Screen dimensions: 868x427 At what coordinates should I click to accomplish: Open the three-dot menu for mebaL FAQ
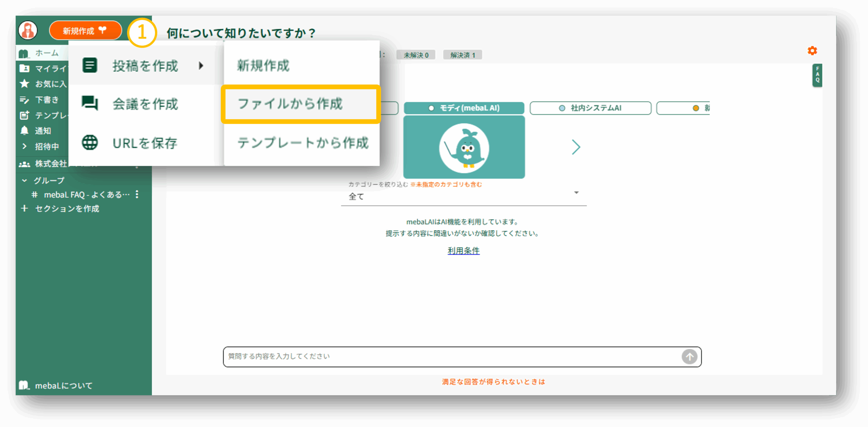(x=137, y=194)
